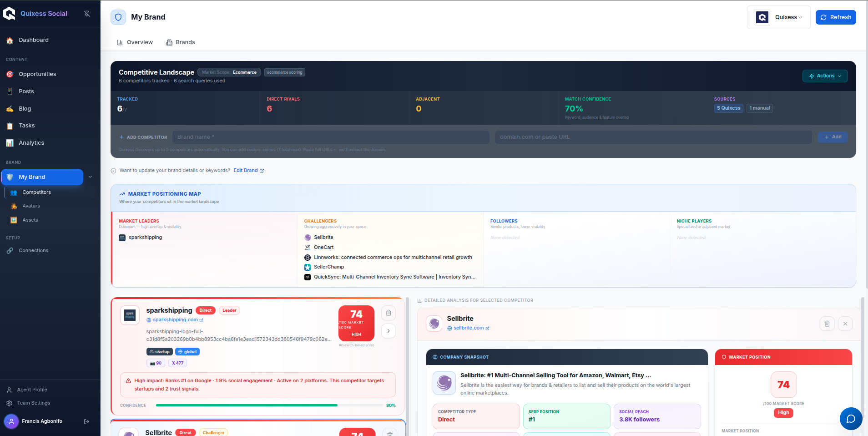Open the Quixess workspace dropdown

779,17
